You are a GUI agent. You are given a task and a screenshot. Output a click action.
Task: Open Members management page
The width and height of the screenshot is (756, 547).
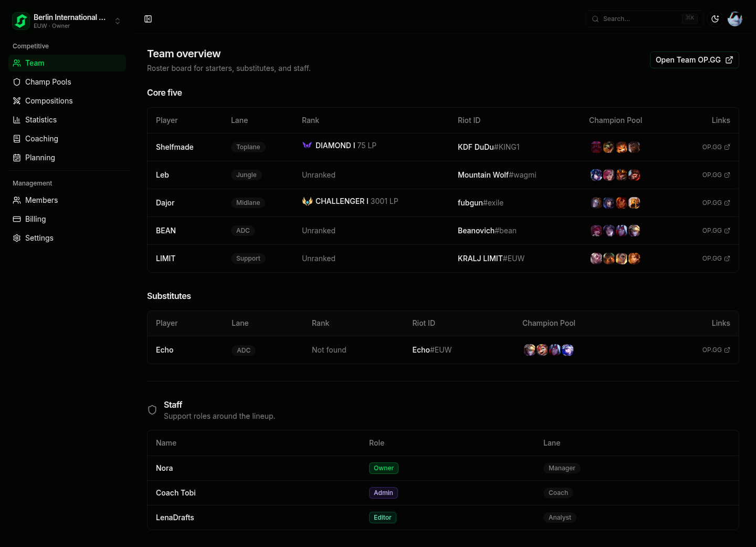67,200
